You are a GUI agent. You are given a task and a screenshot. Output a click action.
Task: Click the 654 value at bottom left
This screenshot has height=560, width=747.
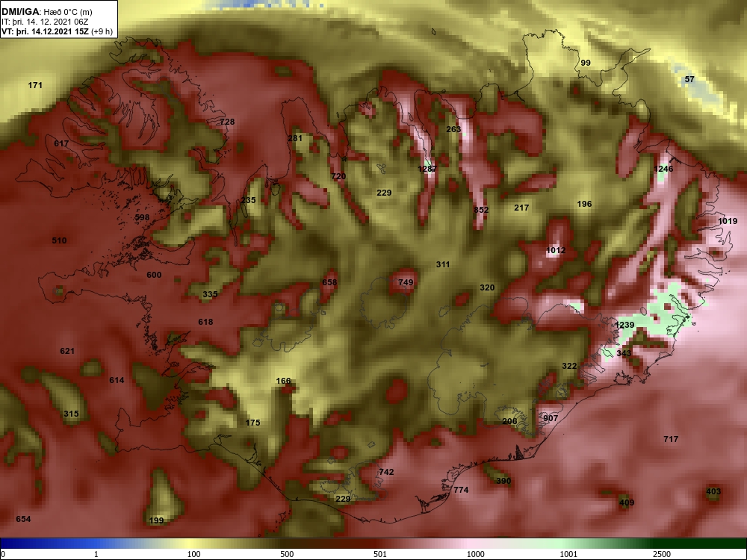[x=23, y=519]
